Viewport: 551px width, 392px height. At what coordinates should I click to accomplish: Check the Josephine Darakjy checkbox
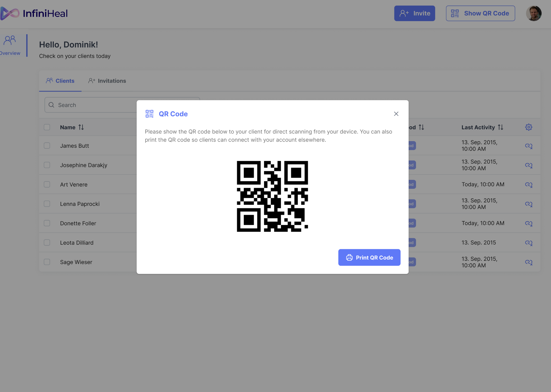pyautogui.click(x=47, y=165)
